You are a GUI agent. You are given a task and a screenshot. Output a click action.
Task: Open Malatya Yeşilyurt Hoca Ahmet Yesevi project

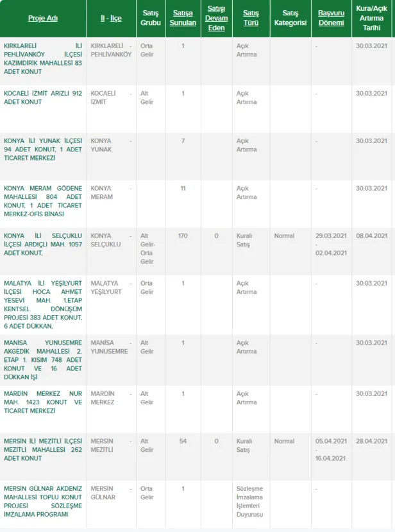[43, 304]
